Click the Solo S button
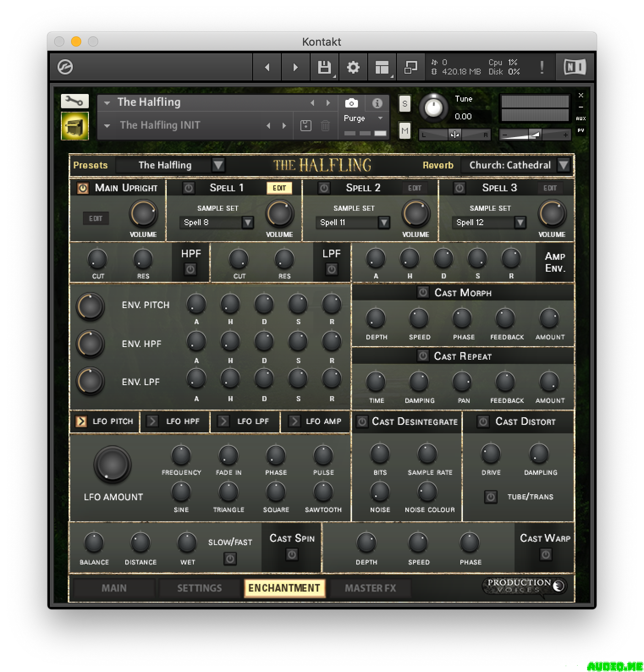The height and width of the screenshot is (672, 644). 405,104
